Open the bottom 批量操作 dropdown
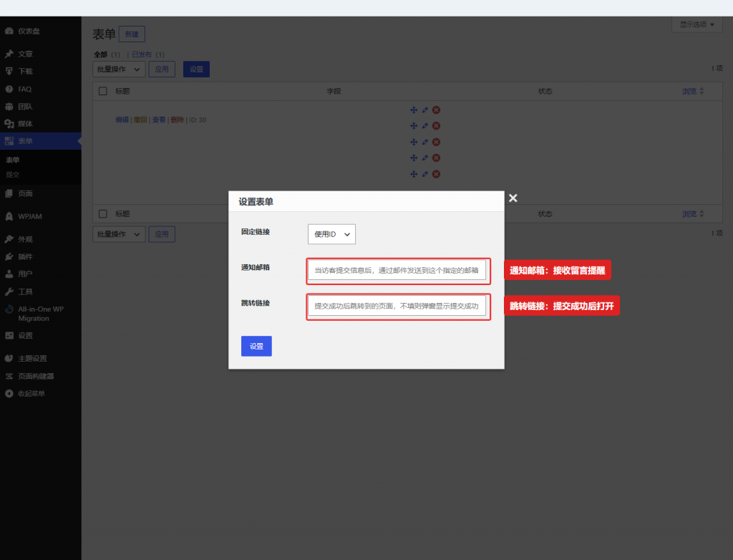Screen dimensions: 733x560 click(x=119, y=234)
